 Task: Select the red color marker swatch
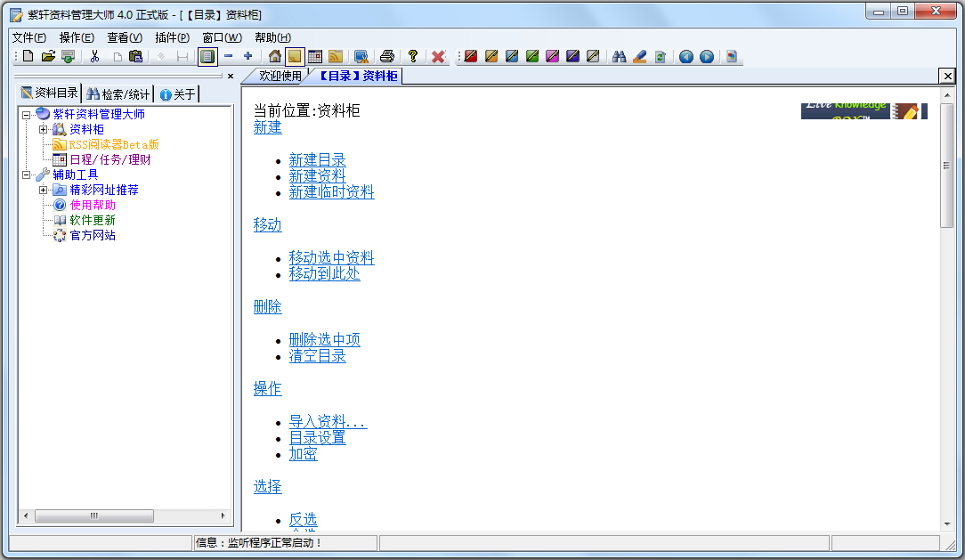tap(471, 57)
